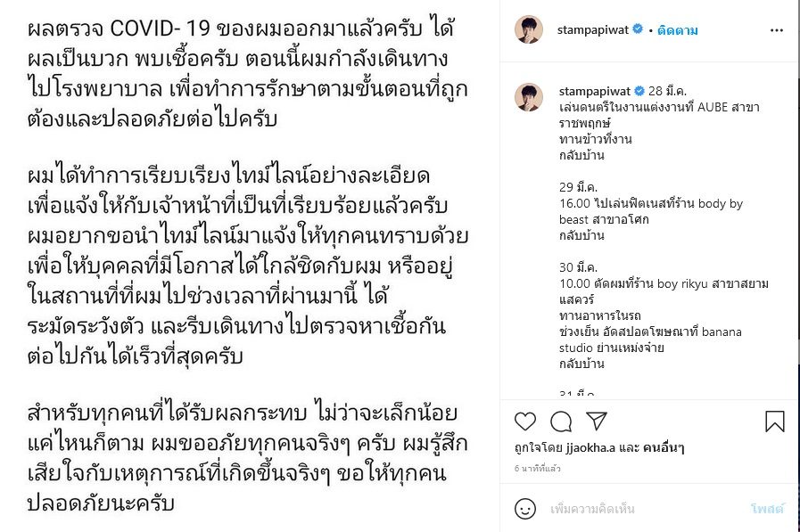Click caption profile avatar of stampapiwat
This screenshot has width=800, height=532.
pos(529,97)
